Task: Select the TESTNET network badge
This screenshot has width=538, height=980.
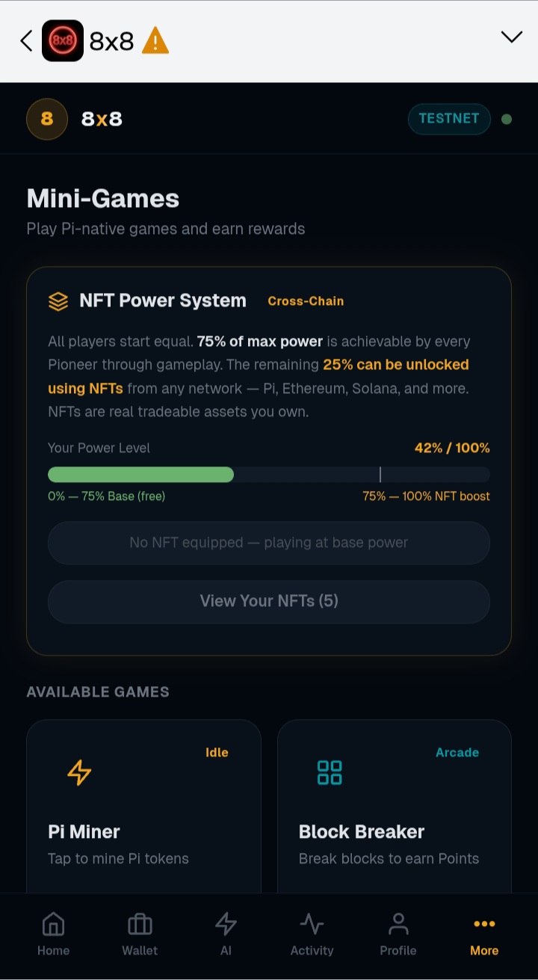Action: [449, 119]
